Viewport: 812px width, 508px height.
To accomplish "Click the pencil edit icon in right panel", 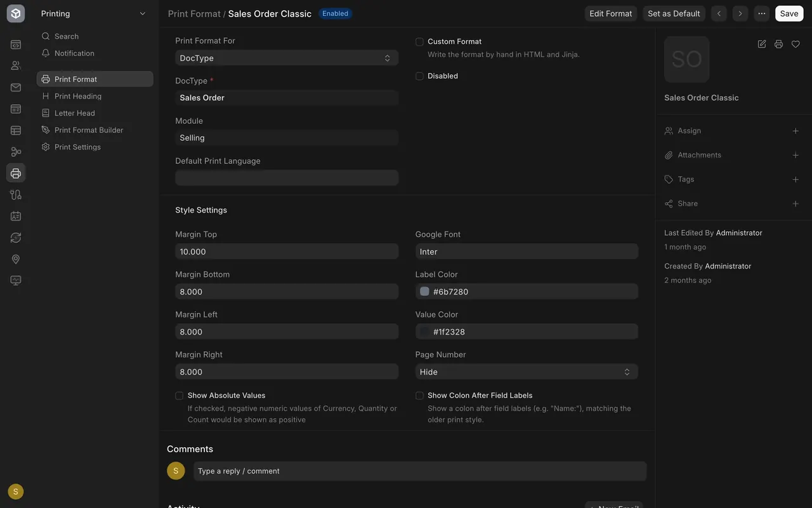I will coord(762,44).
